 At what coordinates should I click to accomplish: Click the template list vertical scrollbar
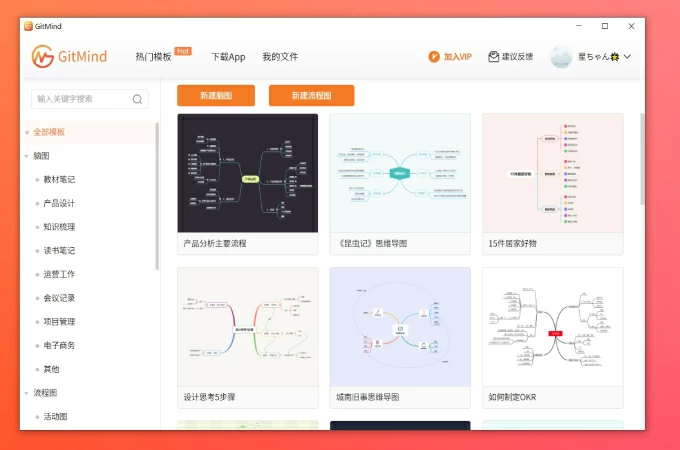[x=642, y=159]
